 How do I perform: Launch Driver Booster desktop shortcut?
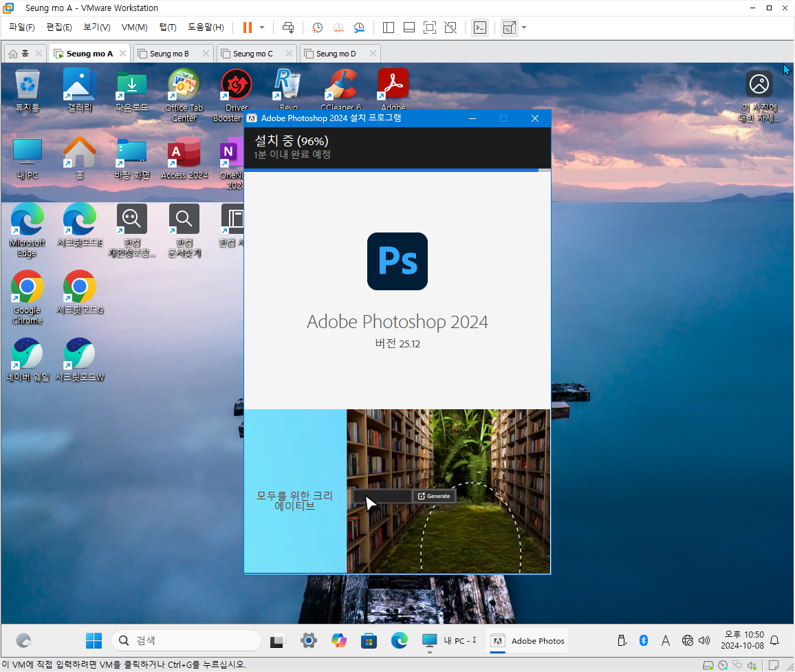coord(237,96)
